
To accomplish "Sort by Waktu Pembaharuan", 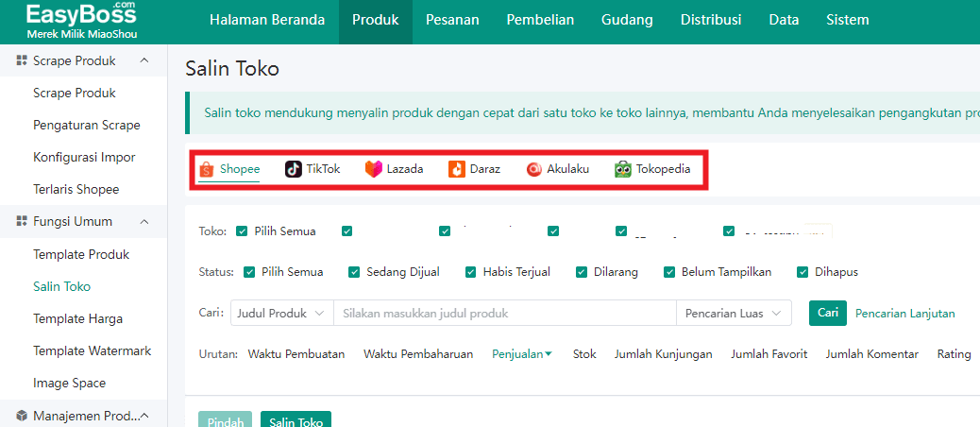I will tap(419, 354).
